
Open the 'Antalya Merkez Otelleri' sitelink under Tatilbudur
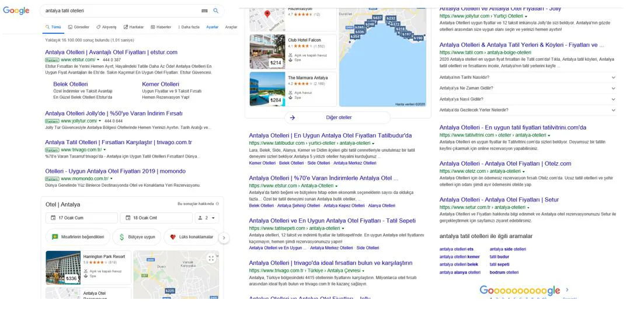[355, 163]
